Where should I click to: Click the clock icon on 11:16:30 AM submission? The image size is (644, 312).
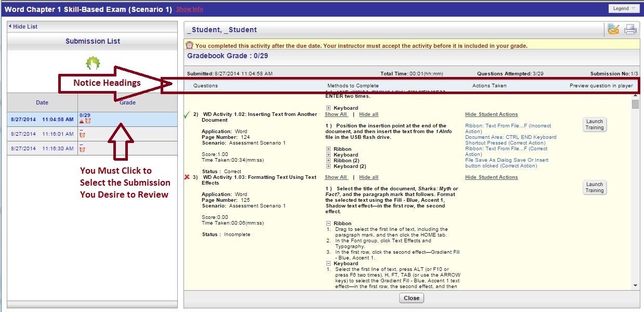coord(82,150)
